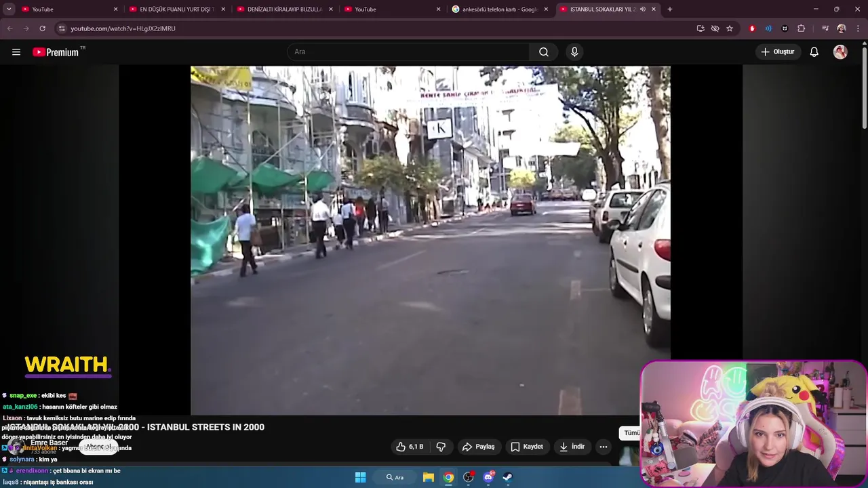868x488 pixels.
Task: Open OBS Studio from taskbar
Action: point(468,477)
